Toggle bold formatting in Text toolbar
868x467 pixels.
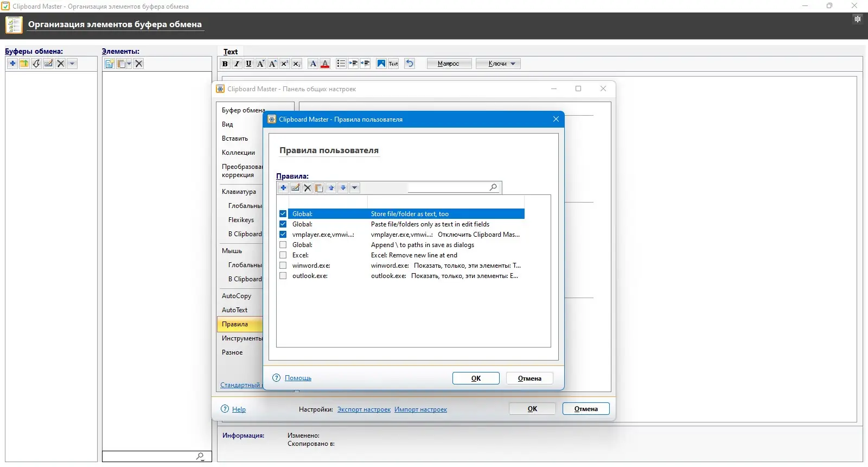point(225,64)
